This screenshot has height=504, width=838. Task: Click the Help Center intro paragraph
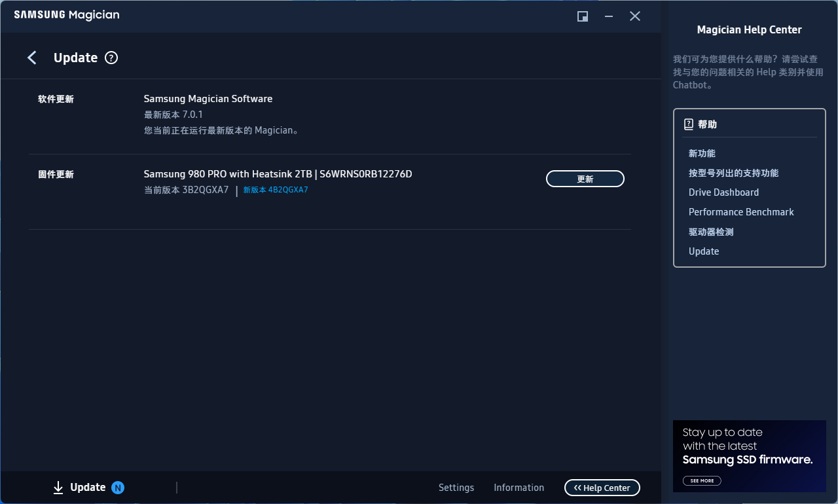tap(748, 72)
